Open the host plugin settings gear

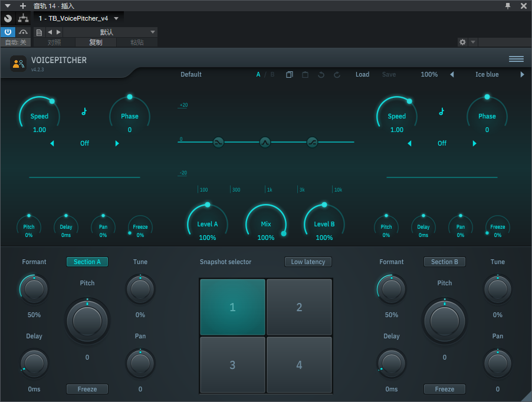click(462, 42)
